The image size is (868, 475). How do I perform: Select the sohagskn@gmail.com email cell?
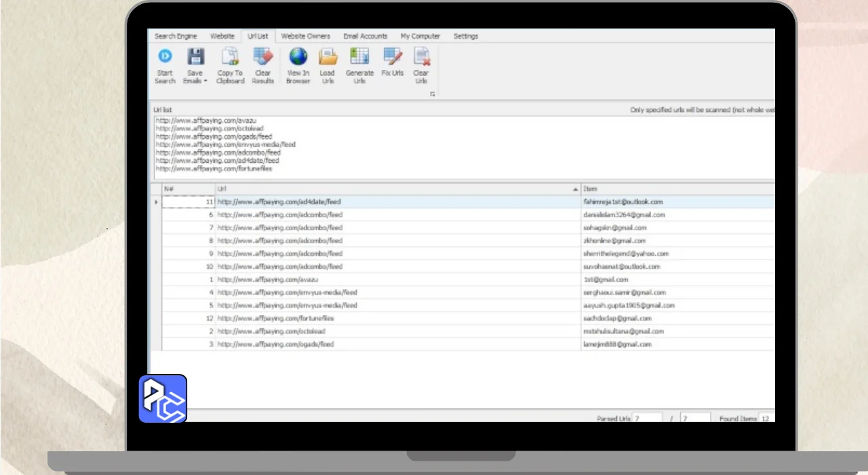(x=678, y=228)
